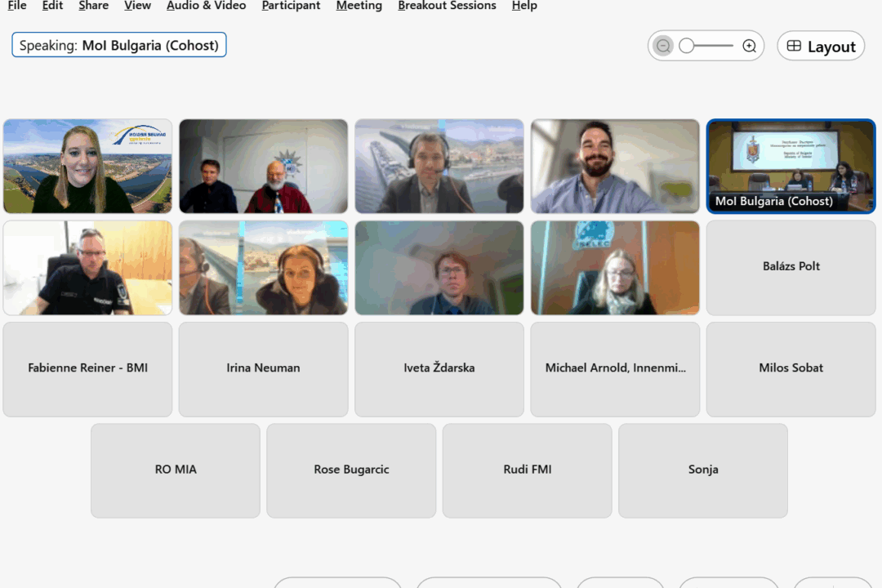The width and height of the screenshot is (882, 588).
Task: Open the Participant menu
Action: (291, 6)
